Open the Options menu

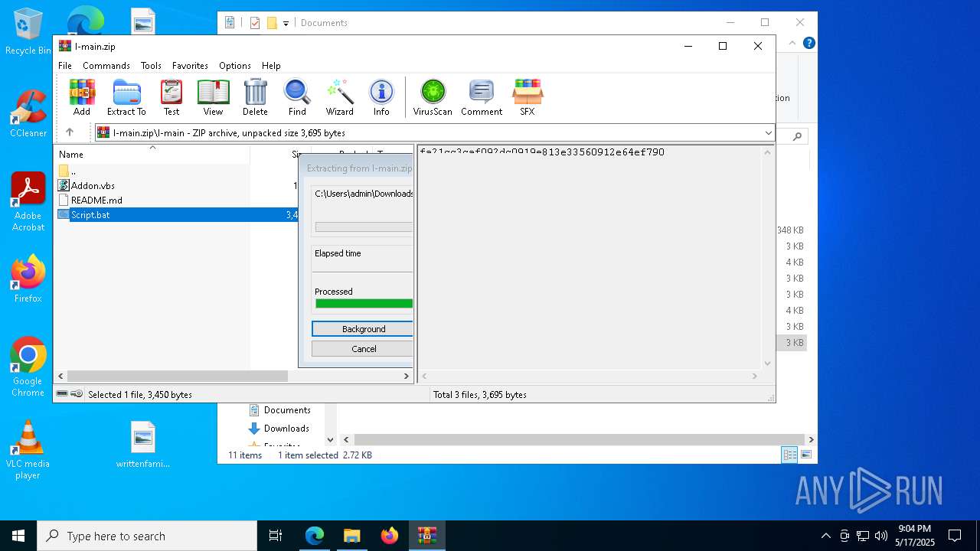[x=235, y=66]
